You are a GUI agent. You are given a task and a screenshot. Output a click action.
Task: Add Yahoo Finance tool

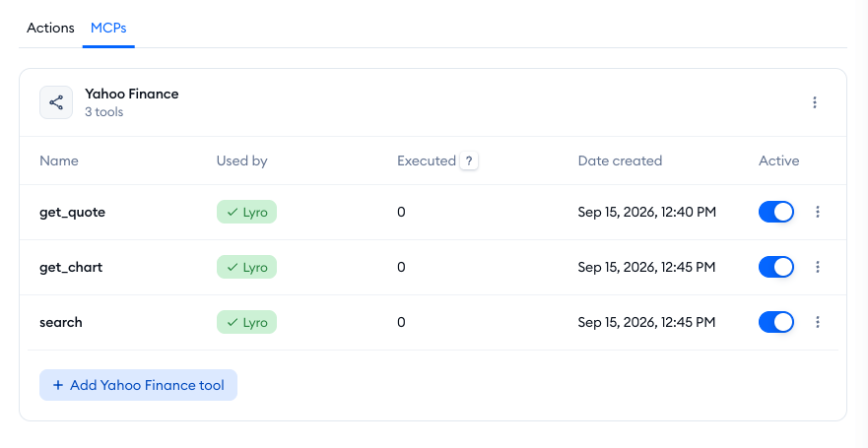tap(138, 385)
